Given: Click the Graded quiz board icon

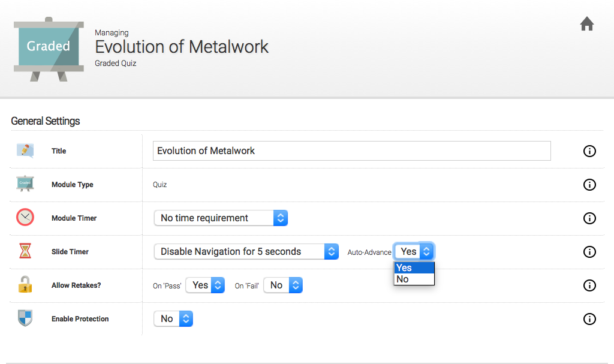Looking at the screenshot, I should point(49,49).
